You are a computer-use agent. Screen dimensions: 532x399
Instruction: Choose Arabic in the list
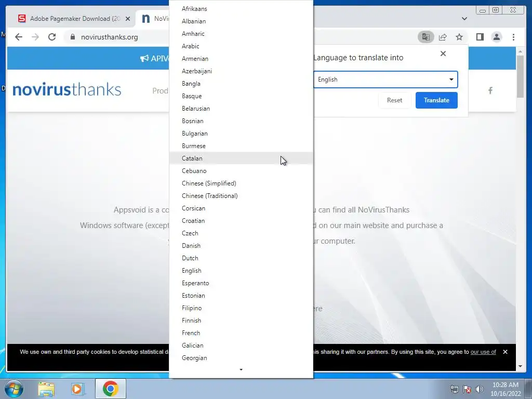click(x=241, y=46)
